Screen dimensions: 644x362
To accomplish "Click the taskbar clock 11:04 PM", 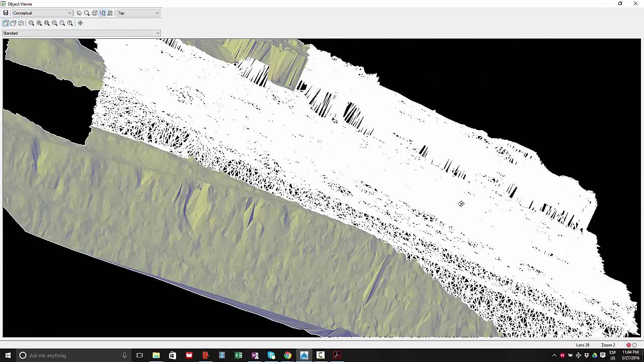I will pos(631,355).
